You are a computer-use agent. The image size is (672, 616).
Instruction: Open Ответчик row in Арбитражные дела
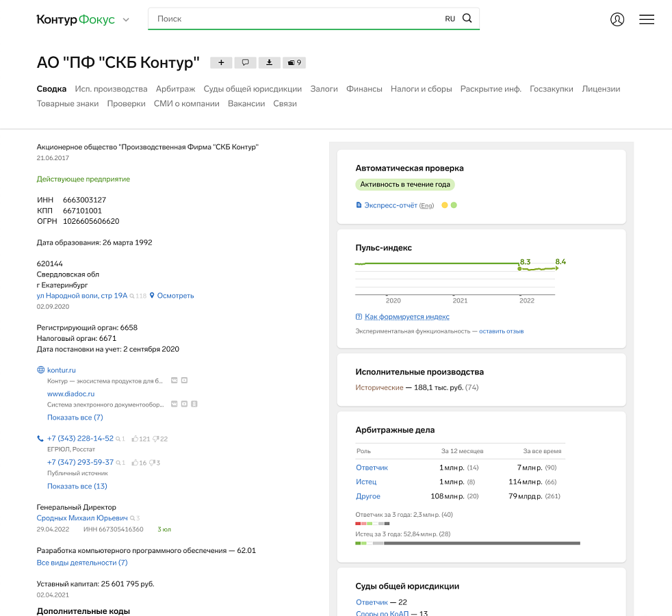372,467
